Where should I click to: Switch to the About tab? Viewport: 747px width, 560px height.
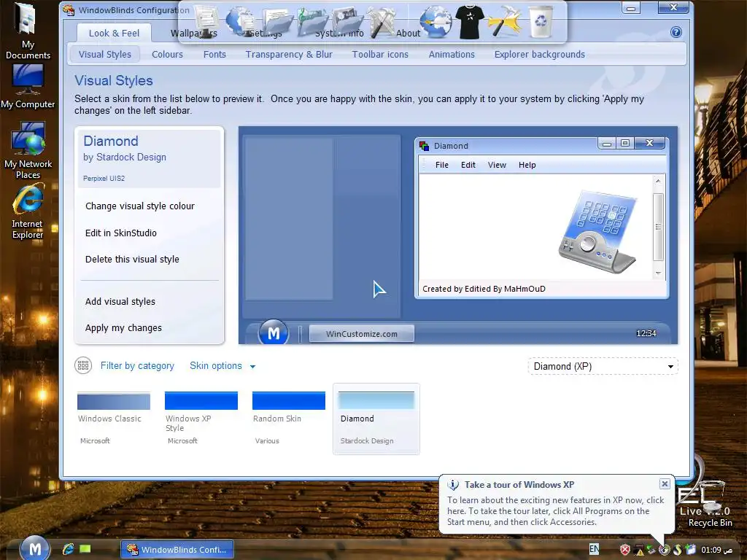click(x=409, y=34)
